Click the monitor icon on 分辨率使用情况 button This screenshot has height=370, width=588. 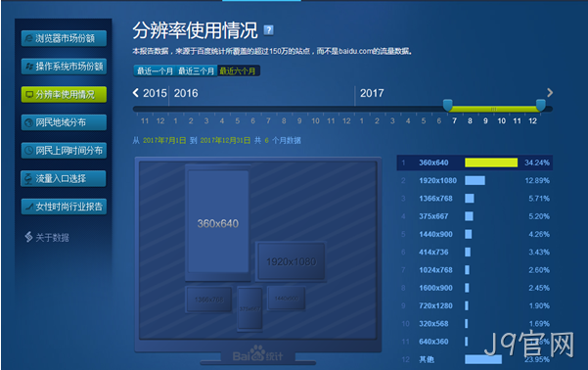pos(29,95)
